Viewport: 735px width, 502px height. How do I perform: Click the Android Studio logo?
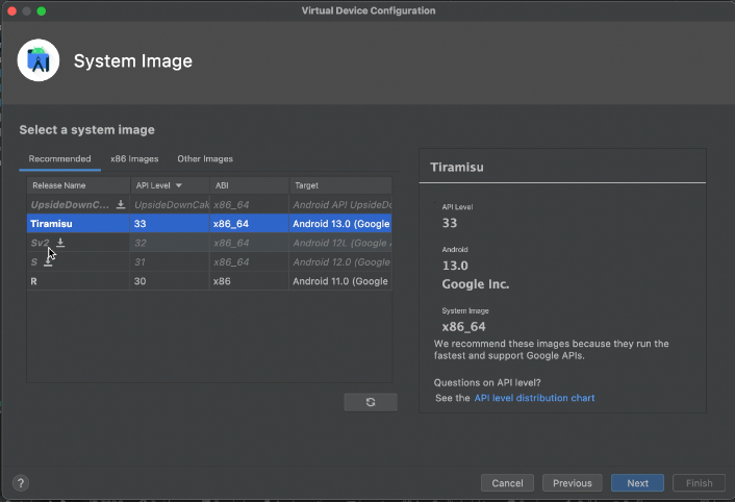click(x=38, y=61)
